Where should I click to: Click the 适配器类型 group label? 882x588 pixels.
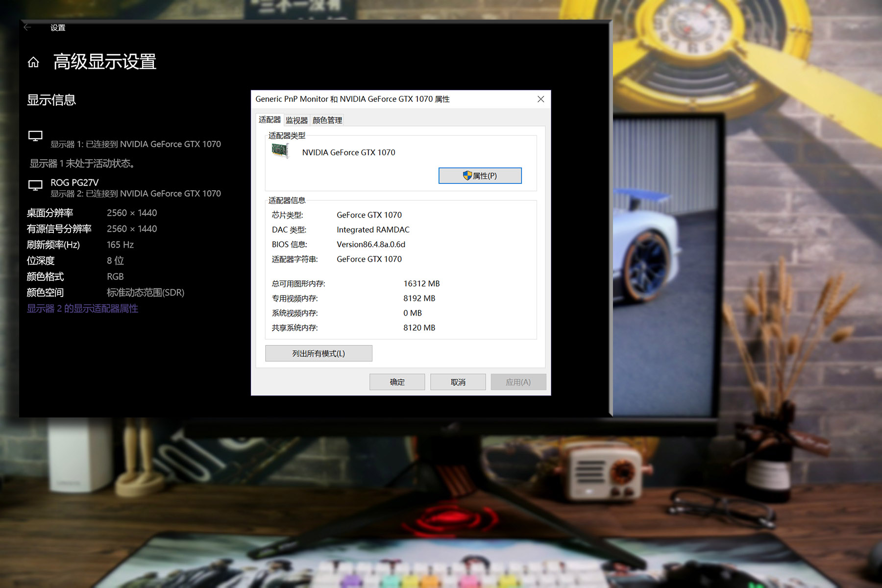click(x=287, y=135)
